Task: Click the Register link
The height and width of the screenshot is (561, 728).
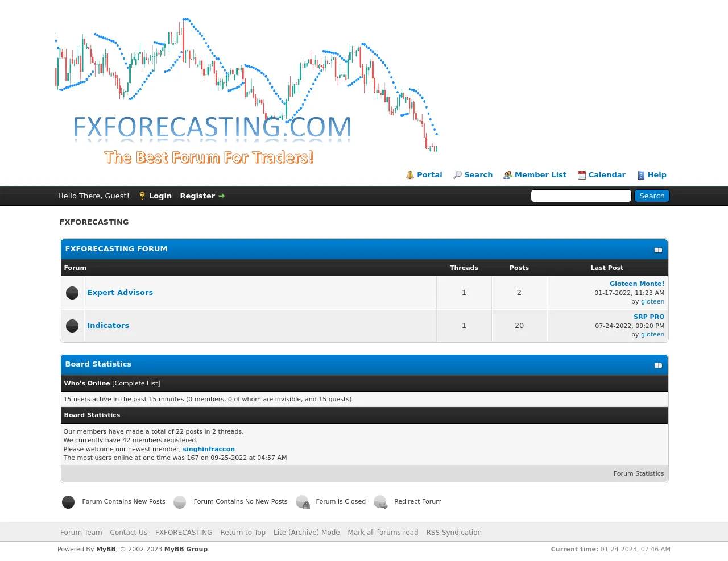Action: click(197, 196)
